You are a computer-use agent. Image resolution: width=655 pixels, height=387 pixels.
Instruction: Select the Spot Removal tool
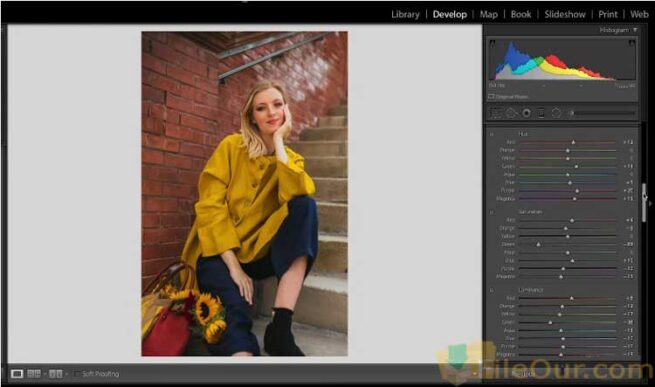511,113
